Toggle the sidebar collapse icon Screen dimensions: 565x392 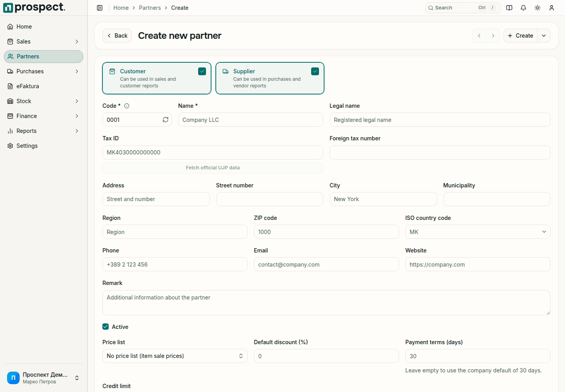[100, 8]
